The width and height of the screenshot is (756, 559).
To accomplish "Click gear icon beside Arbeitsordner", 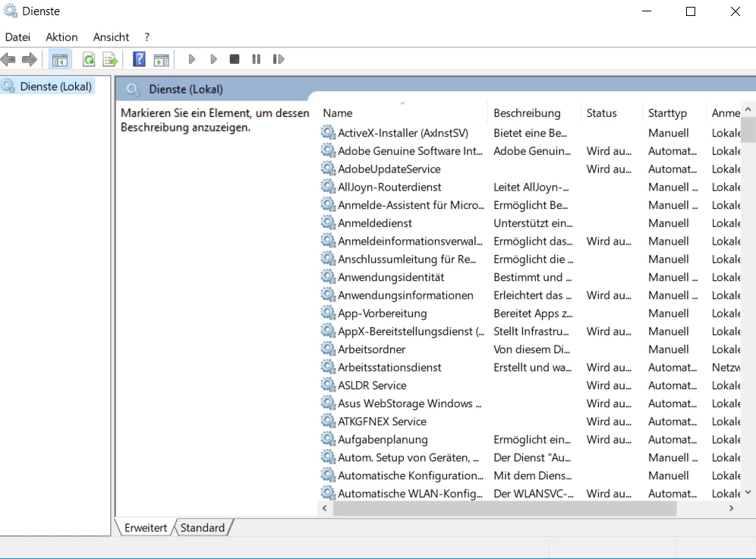I will (x=328, y=349).
